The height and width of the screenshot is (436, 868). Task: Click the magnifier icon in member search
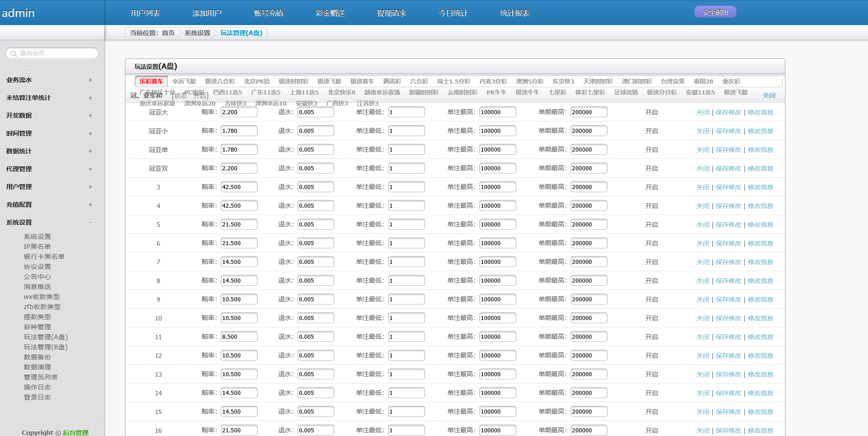click(14, 53)
